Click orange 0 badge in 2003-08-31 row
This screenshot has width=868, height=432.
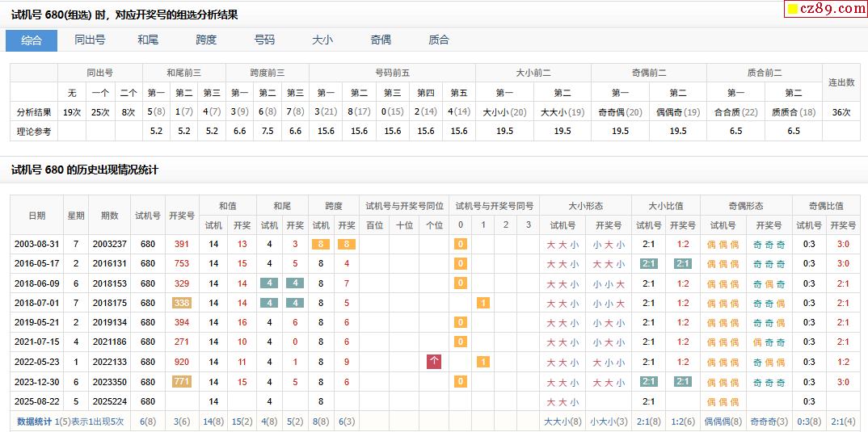click(460, 244)
